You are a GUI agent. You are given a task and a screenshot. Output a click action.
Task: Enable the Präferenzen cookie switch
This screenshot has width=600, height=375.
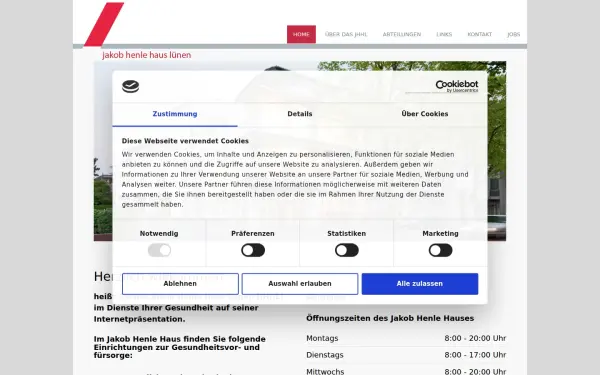pyautogui.click(x=253, y=250)
